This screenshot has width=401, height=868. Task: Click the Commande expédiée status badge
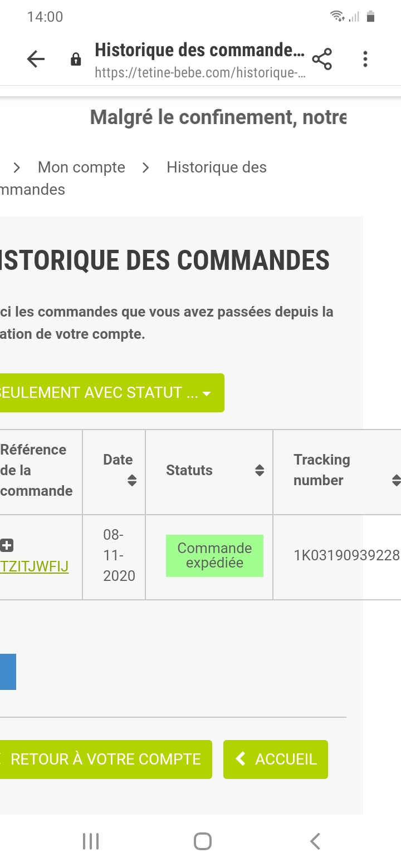pyautogui.click(x=214, y=556)
